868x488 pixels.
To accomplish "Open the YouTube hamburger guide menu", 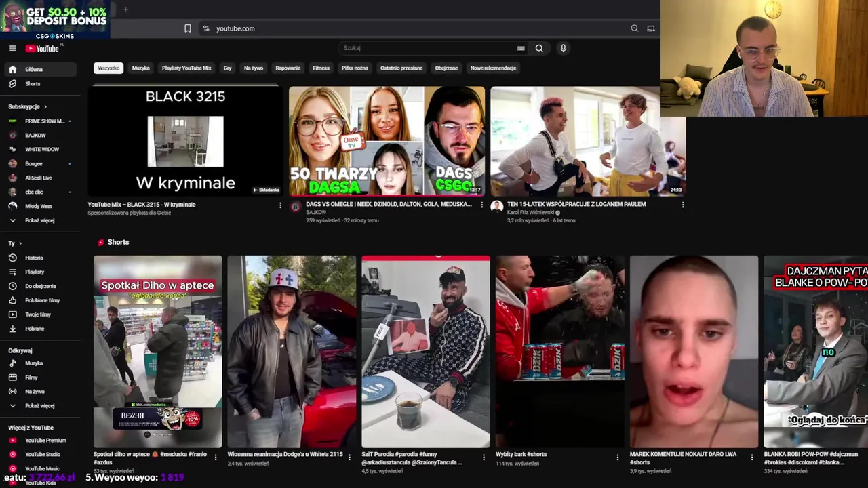I will point(12,48).
